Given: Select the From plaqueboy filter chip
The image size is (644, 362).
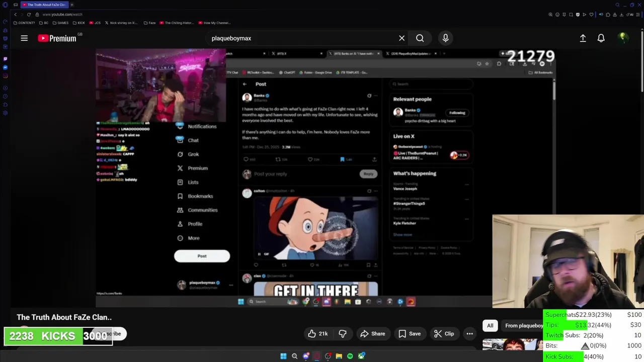Looking at the screenshot, I should pyautogui.click(x=523, y=326).
